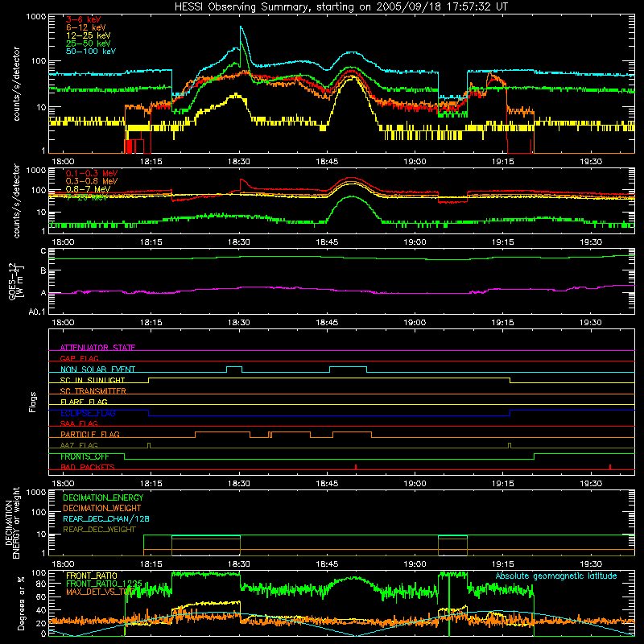
Task: Select the SAA_FLAG label
Action: pos(79,423)
